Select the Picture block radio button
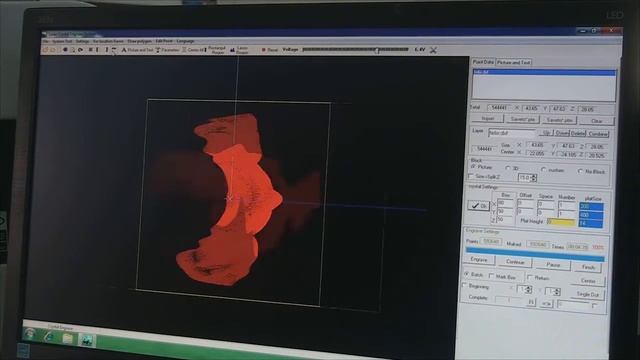The image size is (640, 360). point(473,167)
